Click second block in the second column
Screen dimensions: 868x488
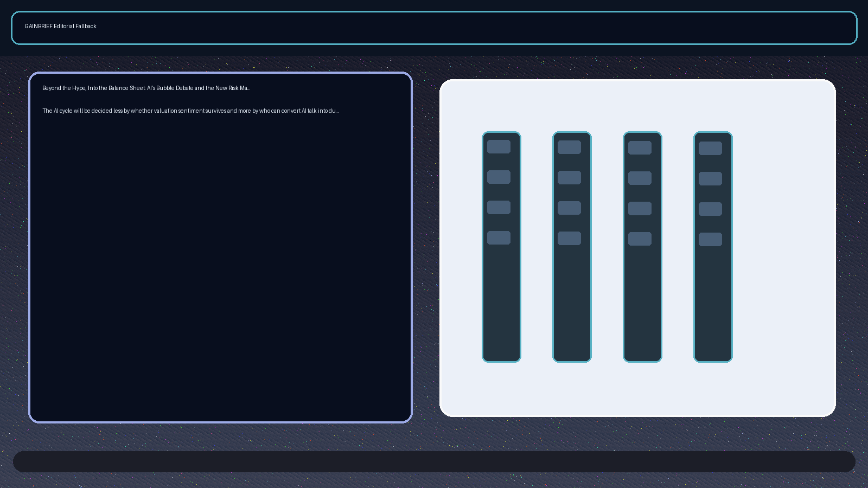pyautogui.click(x=569, y=178)
